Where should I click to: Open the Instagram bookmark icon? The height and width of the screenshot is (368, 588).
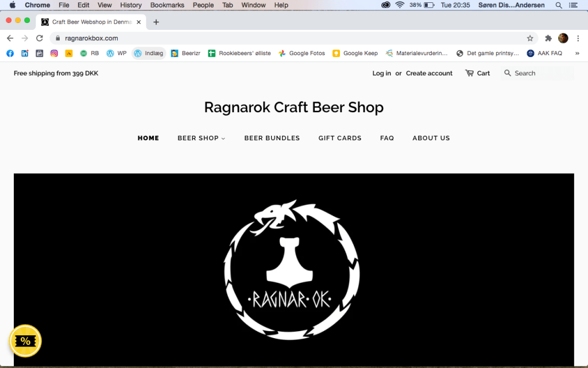[54, 53]
